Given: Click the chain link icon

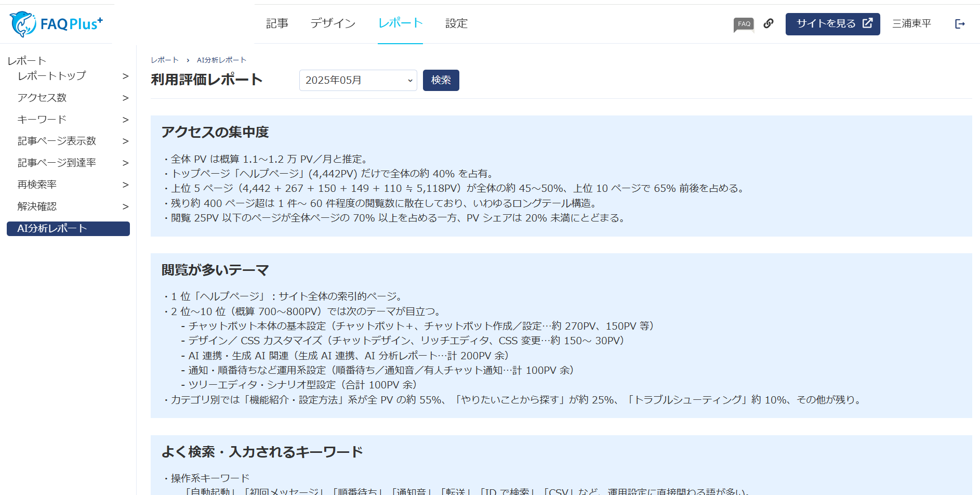Looking at the screenshot, I should (x=769, y=23).
